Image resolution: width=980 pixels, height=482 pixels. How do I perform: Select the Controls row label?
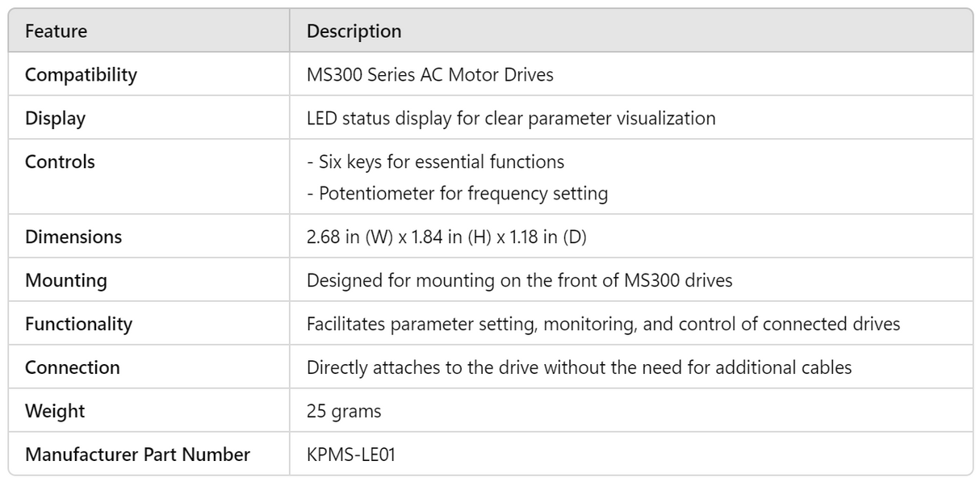point(60,162)
